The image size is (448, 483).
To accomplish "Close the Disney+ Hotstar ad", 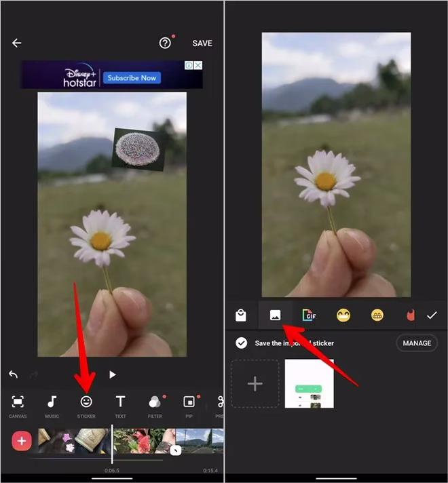I will [x=198, y=65].
